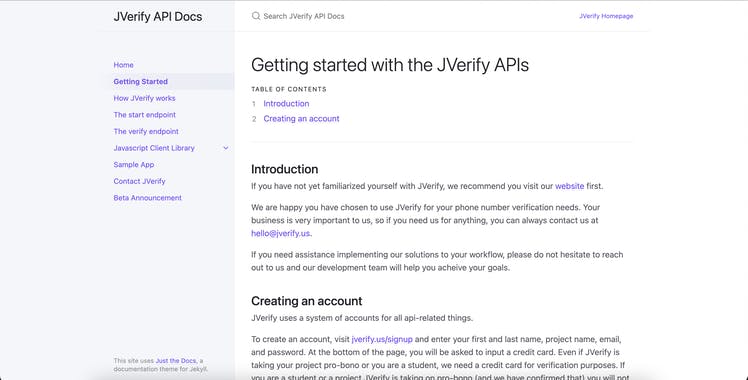Open Beta Announcement page
This screenshot has width=748, height=380.
point(147,198)
